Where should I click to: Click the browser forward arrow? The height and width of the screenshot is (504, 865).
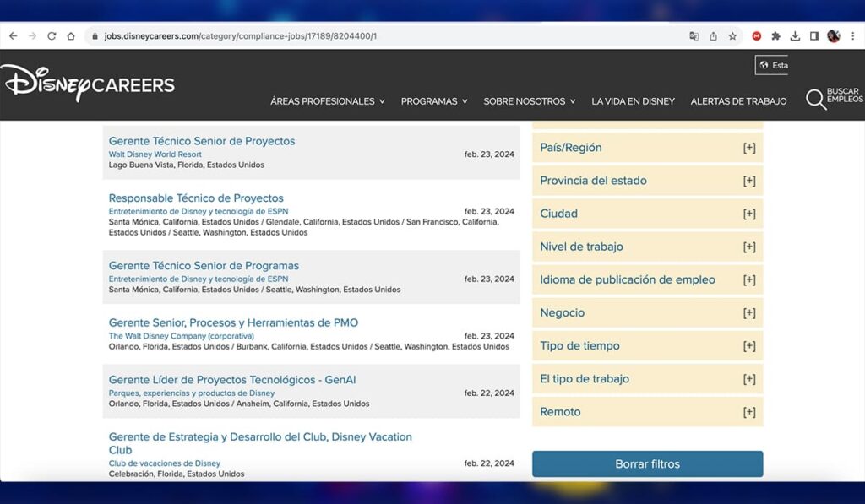(33, 35)
